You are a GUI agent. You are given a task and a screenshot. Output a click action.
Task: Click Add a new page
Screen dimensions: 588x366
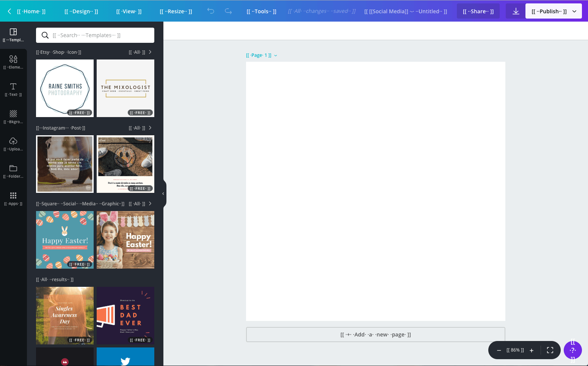(x=375, y=335)
